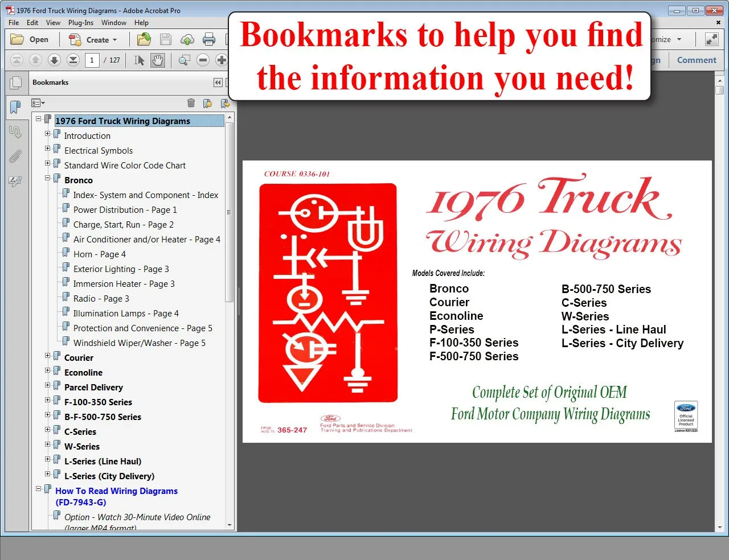
Task: Click the zoom out minus button
Action: click(x=203, y=60)
